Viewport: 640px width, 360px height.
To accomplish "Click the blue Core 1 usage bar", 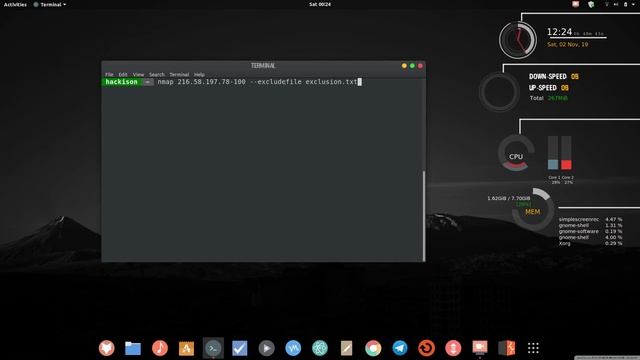I will [x=553, y=153].
